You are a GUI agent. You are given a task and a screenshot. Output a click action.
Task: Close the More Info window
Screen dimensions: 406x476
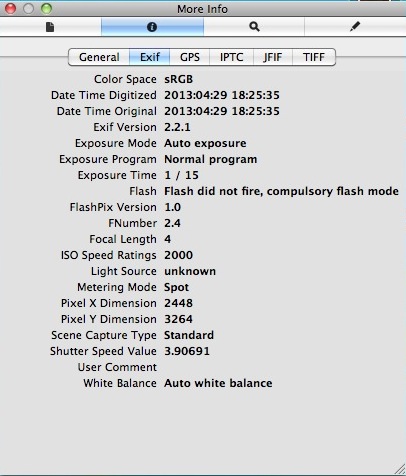(10, 9)
